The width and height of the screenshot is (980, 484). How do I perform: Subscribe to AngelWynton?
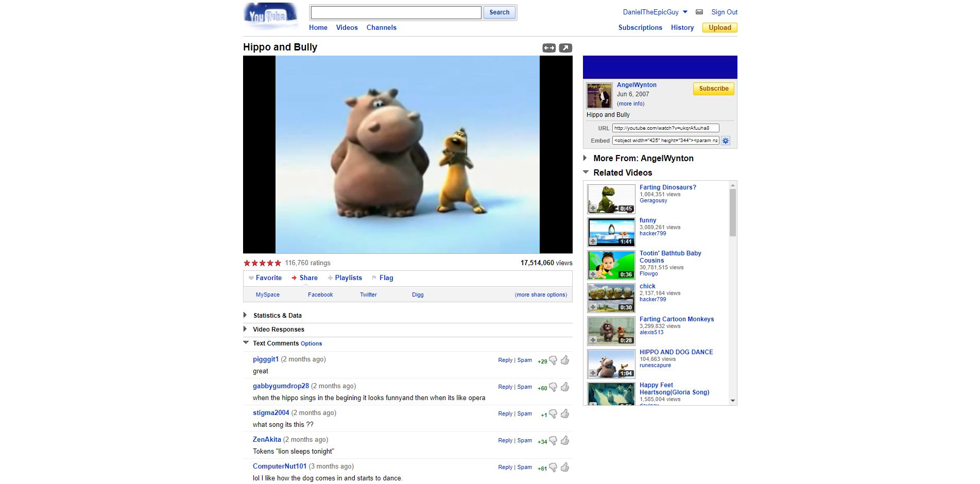tap(713, 89)
